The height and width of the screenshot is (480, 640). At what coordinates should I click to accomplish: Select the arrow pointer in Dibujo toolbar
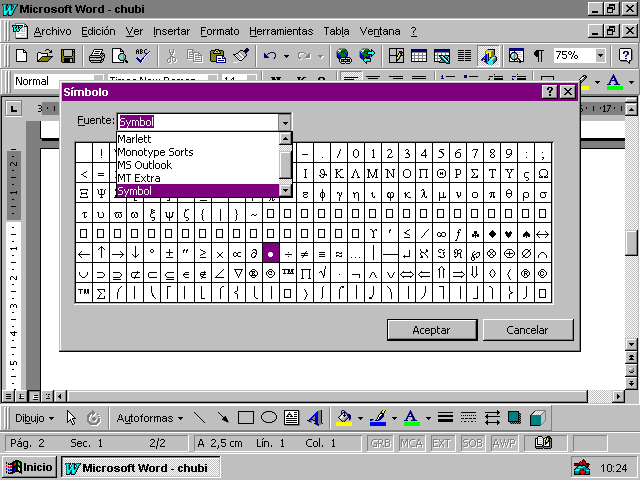pos(71,418)
